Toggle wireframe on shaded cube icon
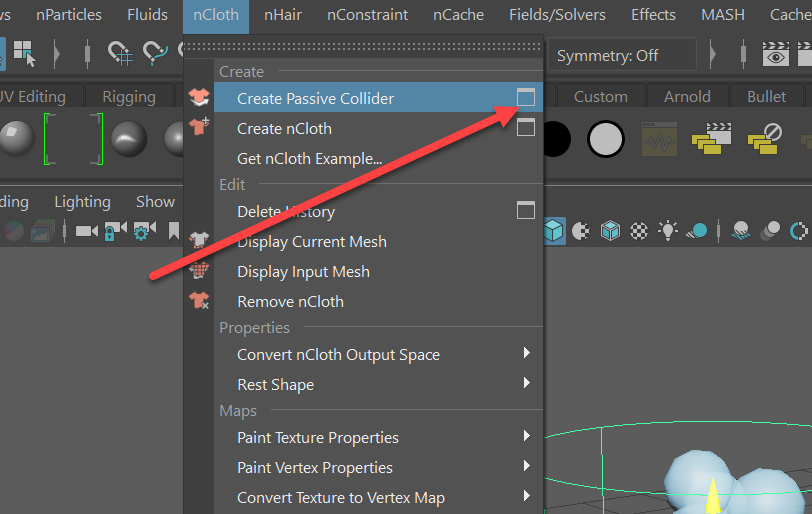The height and width of the screenshot is (514, 812). (x=610, y=230)
